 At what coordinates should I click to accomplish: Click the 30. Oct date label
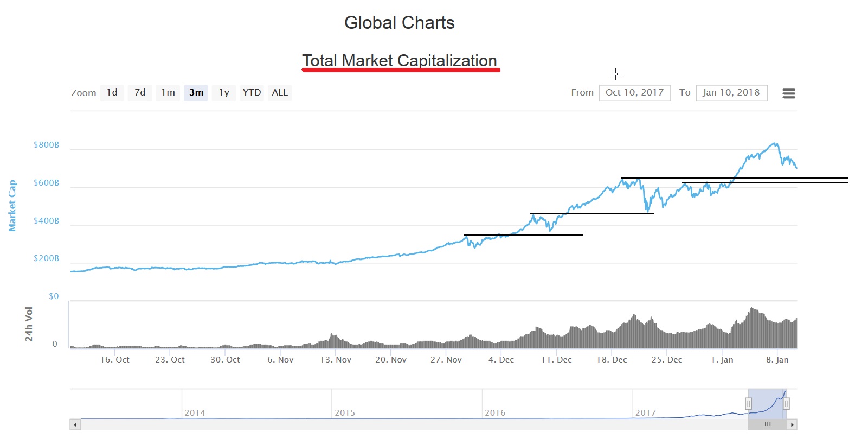225,360
